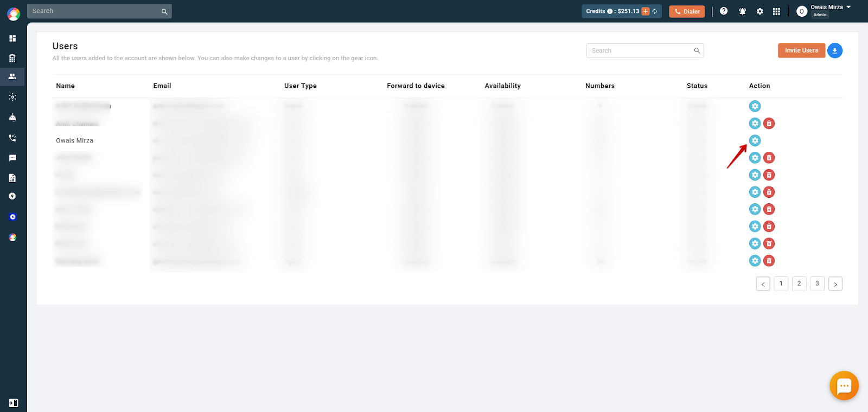Open the messages chat icon in the sidebar
The width and height of the screenshot is (868, 412).
(12, 158)
